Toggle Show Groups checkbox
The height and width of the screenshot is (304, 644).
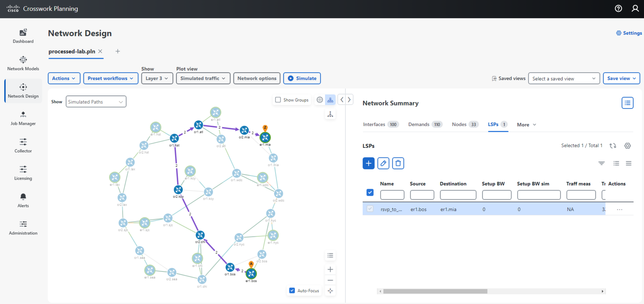pyautogui.click(x=278, y=100)
